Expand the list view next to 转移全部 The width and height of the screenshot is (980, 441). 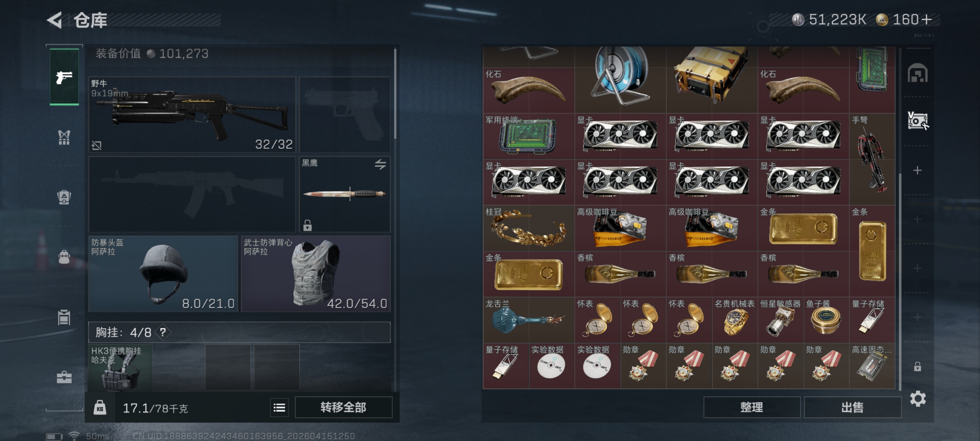tap(279, 407)
